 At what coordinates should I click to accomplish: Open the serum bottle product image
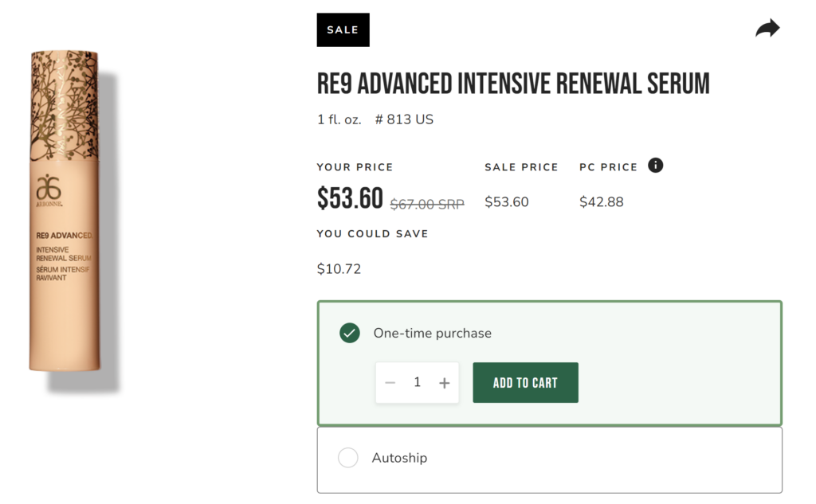65,211
